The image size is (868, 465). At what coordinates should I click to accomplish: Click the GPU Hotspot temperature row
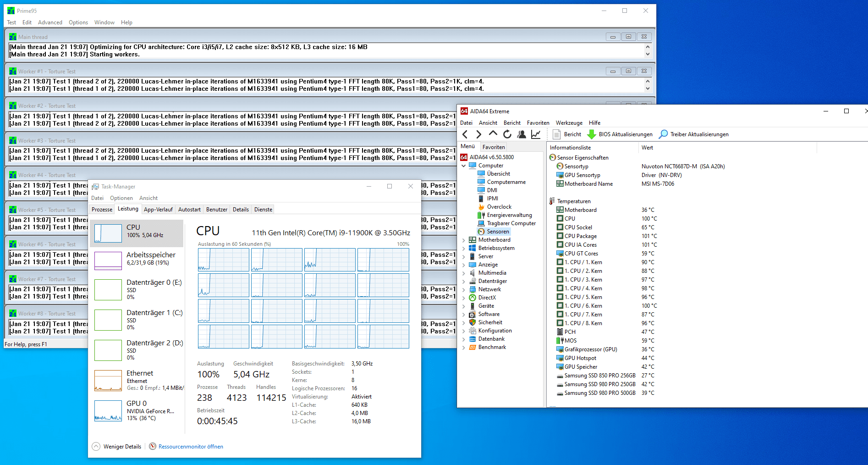tap(605, 358)
